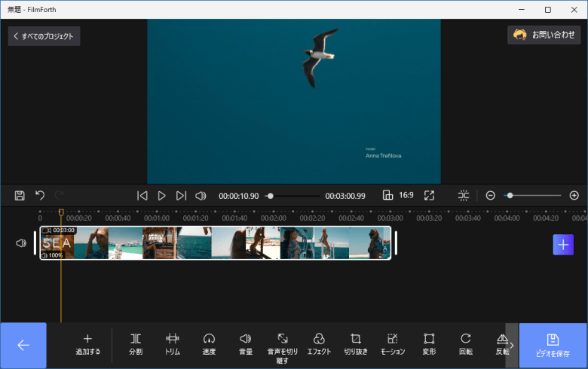Open the 16:9 aspect ratio selector
The height and width of the screenshot is (369, 588).
398,195
